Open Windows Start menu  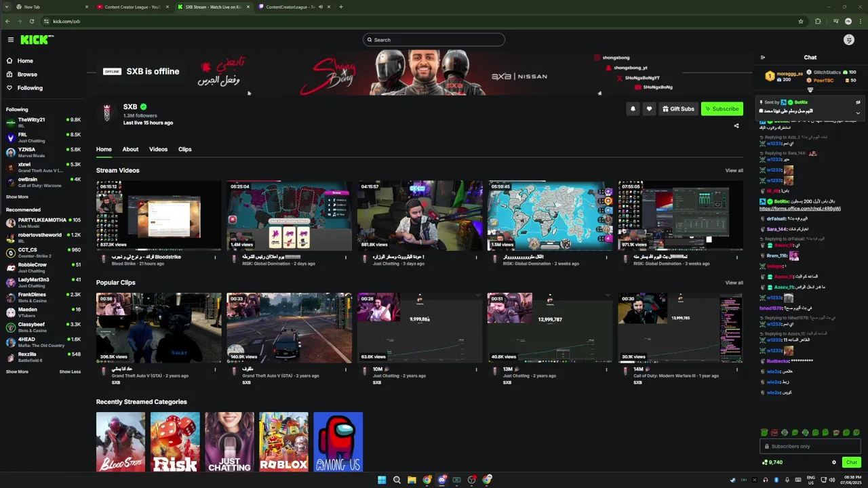click(x=382, y=480)
